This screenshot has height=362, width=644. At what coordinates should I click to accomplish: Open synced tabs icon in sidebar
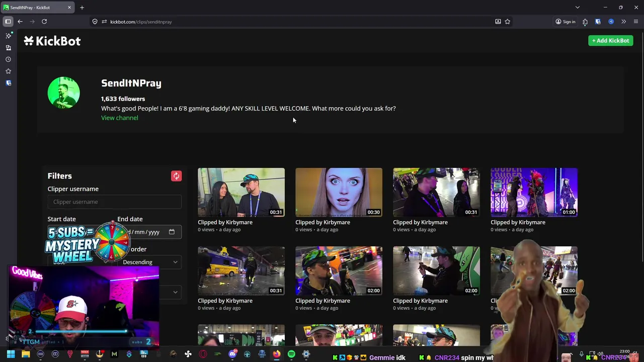(9, 48)
